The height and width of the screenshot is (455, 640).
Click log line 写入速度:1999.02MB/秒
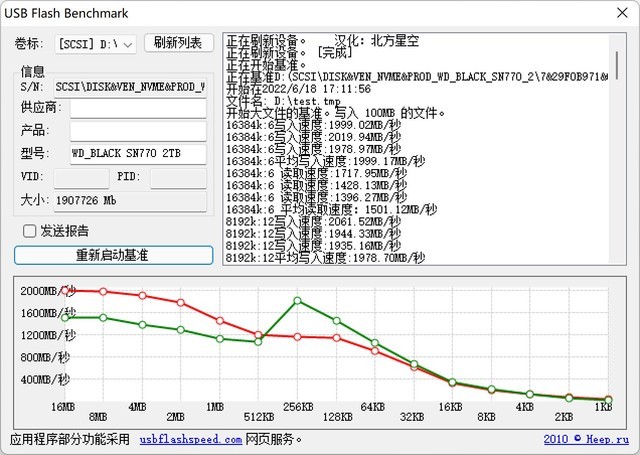(313, 125)
